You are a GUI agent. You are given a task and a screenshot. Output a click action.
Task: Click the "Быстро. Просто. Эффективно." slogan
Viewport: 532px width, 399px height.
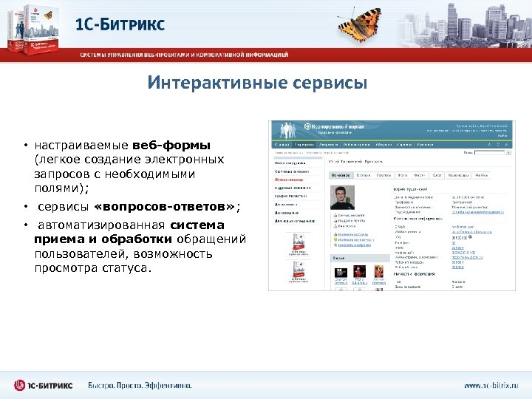pyautogui.click(x=140, y=386)
